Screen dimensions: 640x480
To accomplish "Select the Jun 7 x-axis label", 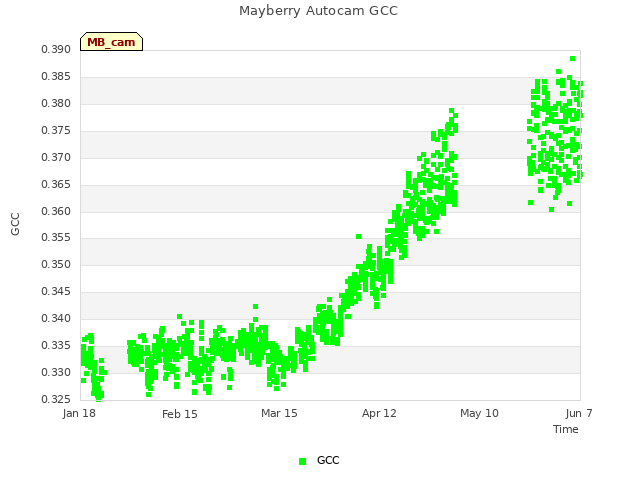I will click(x=579, y=413).
